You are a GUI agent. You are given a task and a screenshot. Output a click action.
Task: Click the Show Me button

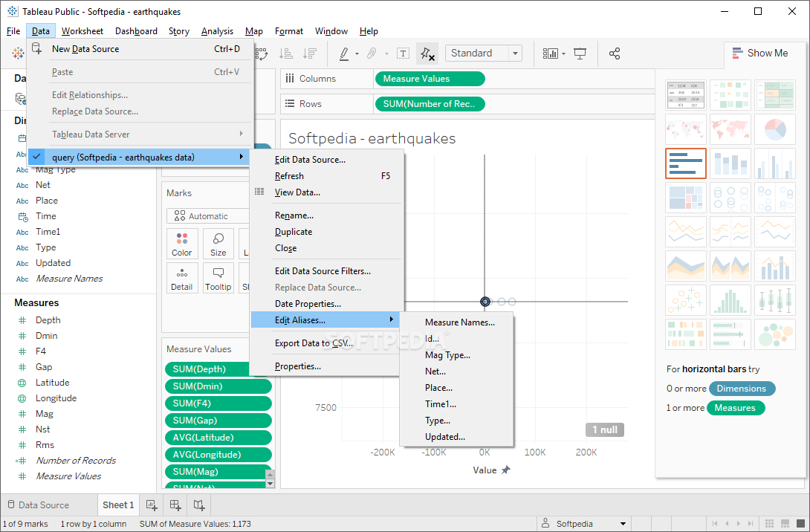pos(760,53)
